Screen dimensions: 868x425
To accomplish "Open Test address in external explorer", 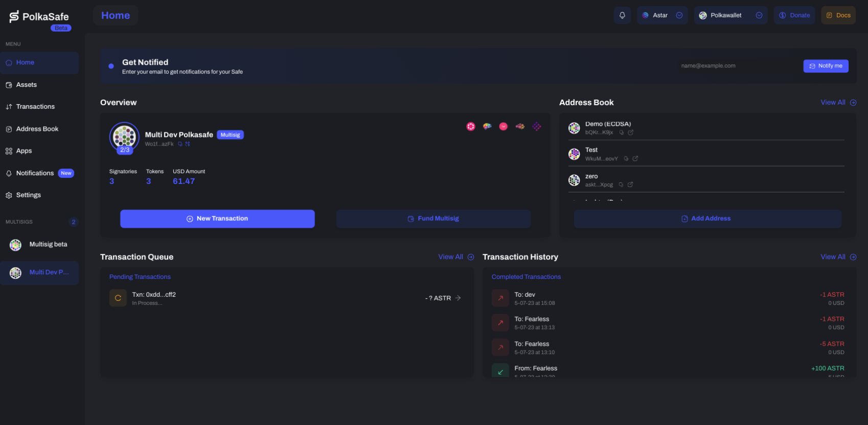I will 635,159.
